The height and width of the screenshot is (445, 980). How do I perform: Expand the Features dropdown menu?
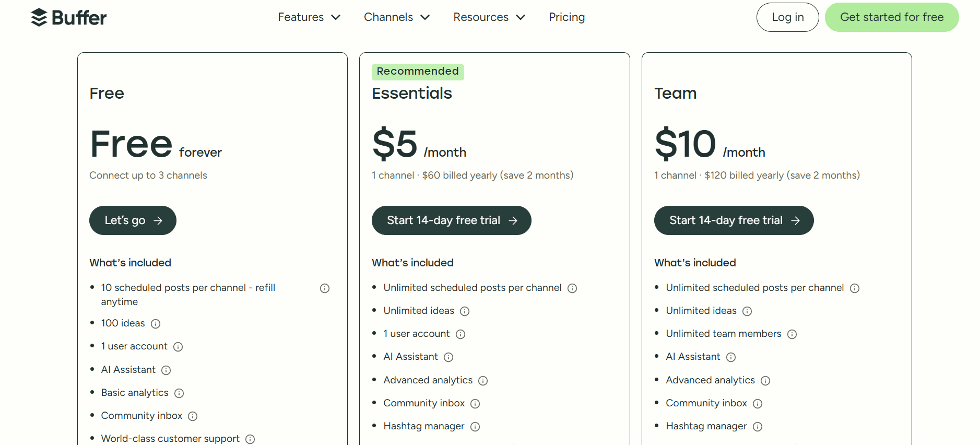309,17
